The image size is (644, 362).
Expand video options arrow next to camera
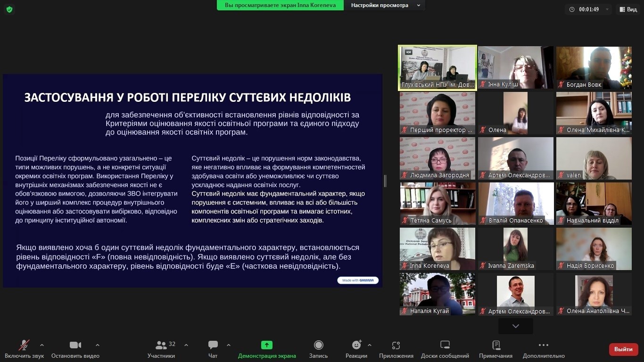click(98, 345)
